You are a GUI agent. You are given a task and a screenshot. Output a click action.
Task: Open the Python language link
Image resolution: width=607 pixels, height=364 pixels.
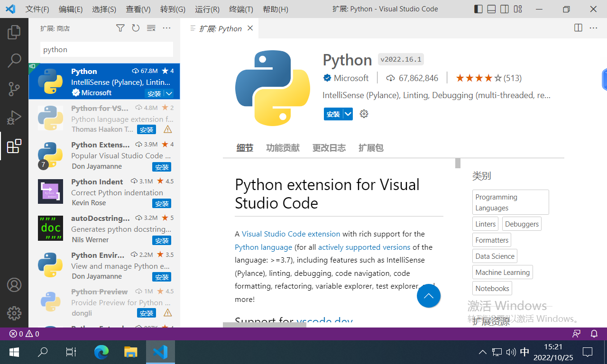click(x=263, y=247)
